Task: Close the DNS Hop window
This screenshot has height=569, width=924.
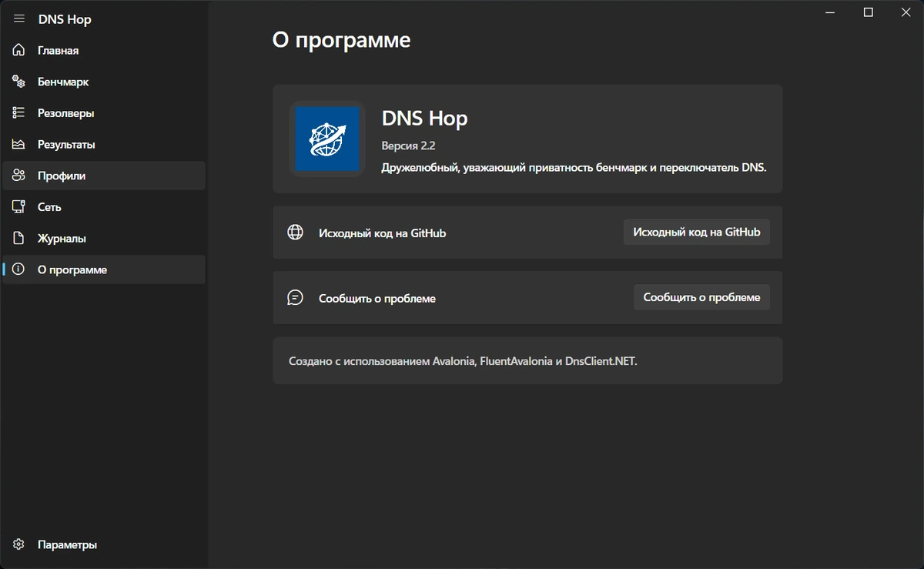Action: pyautogui.click(x=905, y=12)
